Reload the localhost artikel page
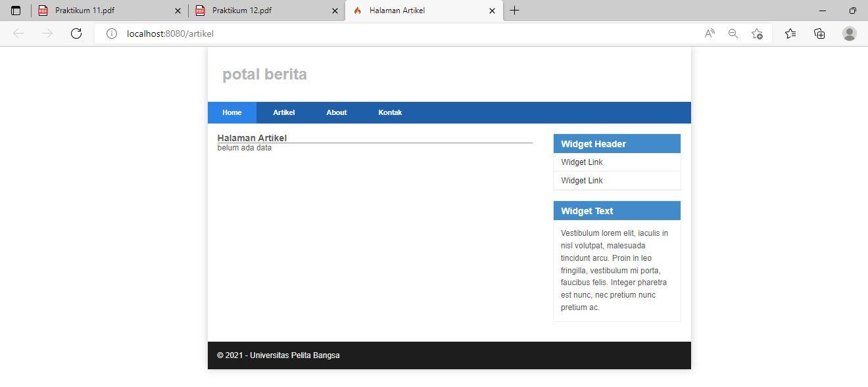 click(76, 33)
